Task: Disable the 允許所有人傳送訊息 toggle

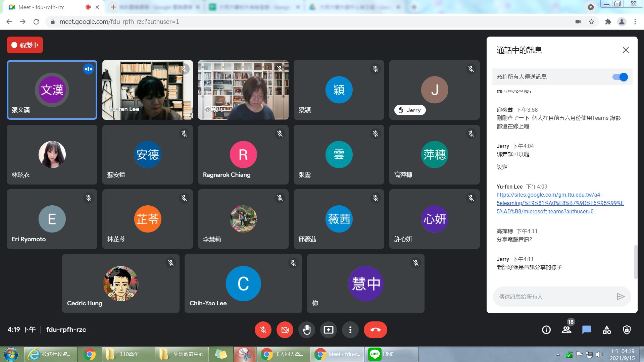Action: click(620, 76)
